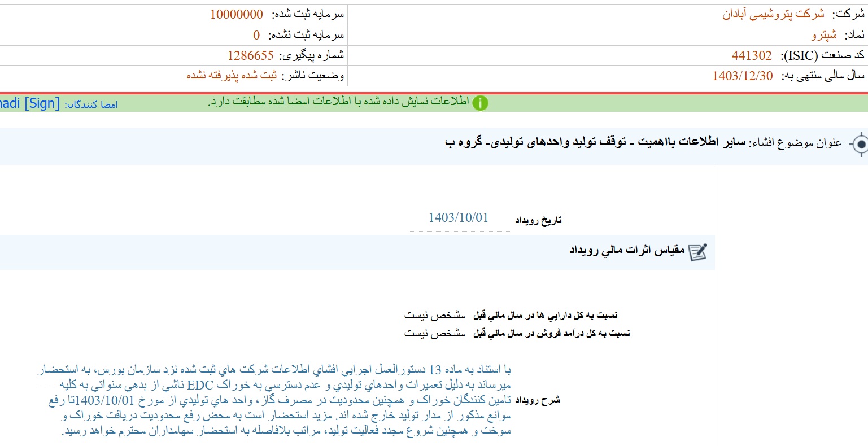This screenshot has height=446, width=868.
Task: Select the fiscal year end 1403/12/30
Action: point(743,76)
